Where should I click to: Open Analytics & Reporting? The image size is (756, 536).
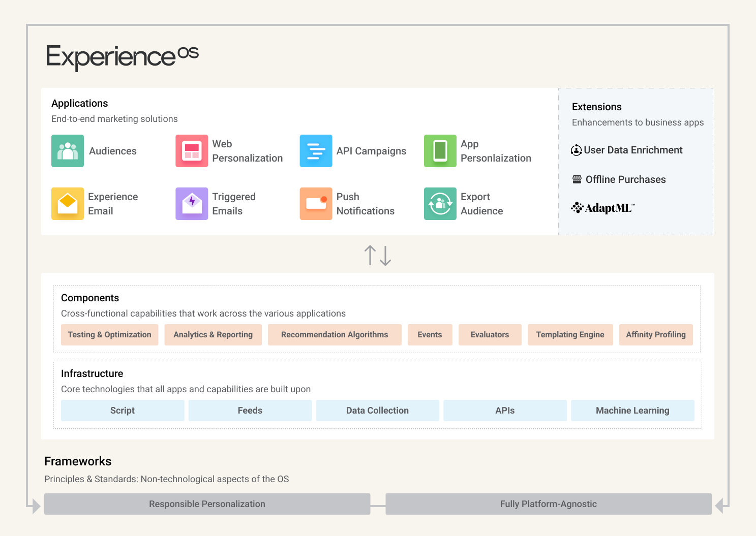[x=213, y=334]
